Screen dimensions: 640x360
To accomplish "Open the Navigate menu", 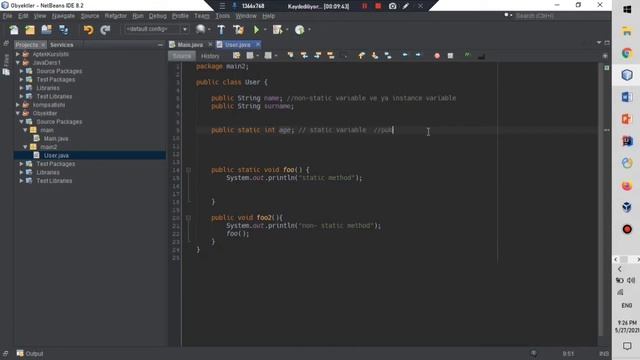I will pyautogui.click(x=63, y=16).
